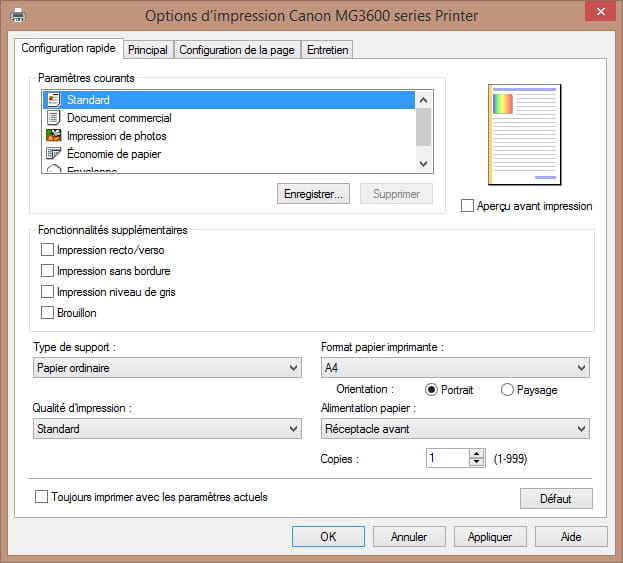Open the Type de support dropdown
Viewport: 623px width, 563px height.
(x=167, y=368)
